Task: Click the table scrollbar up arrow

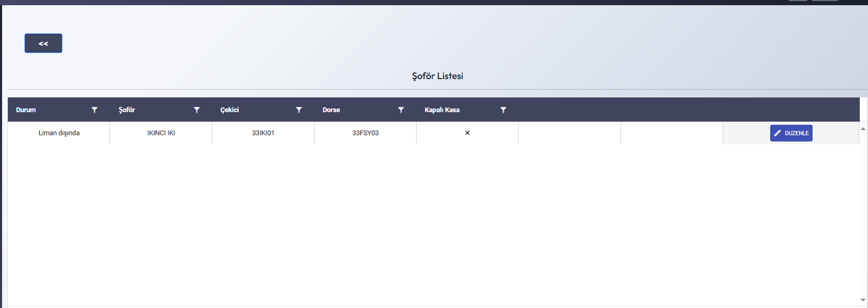Action: point(863,129)
